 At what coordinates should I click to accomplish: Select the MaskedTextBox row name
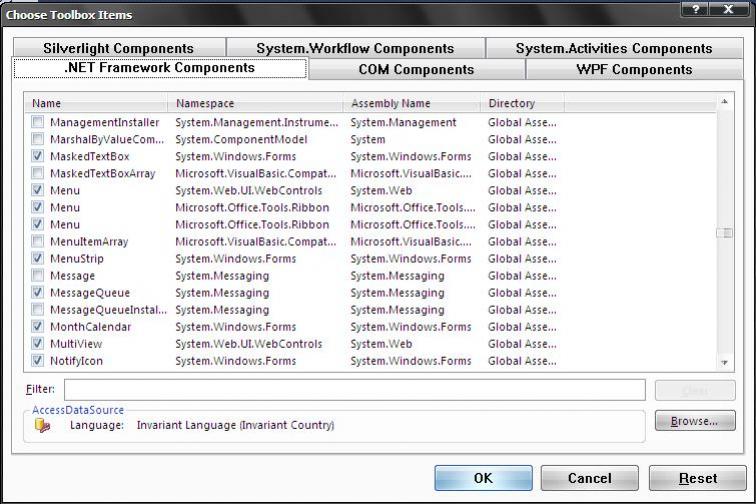click(x=90, y=156)
